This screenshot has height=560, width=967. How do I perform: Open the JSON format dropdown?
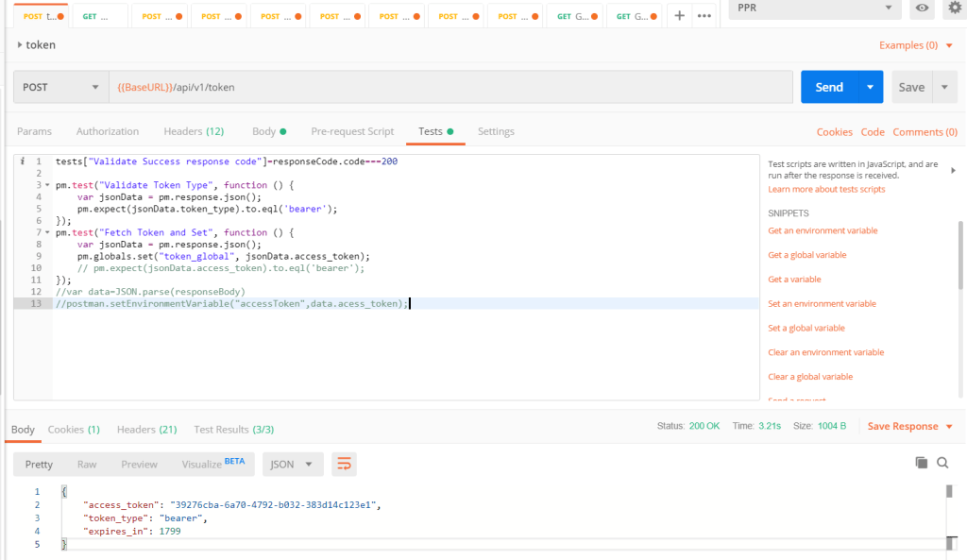(x=293, y=464)
